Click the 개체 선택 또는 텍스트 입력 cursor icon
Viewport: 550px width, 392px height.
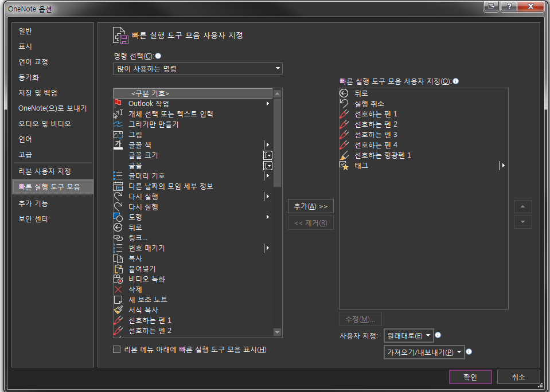(118, 114)
